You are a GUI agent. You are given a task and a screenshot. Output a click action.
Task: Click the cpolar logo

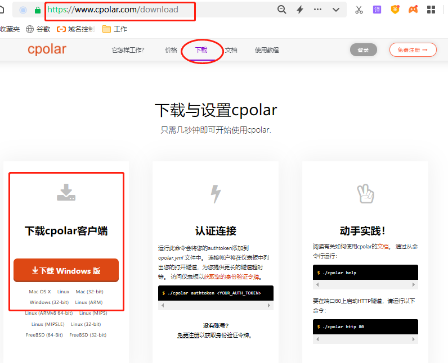click(47, 49)
